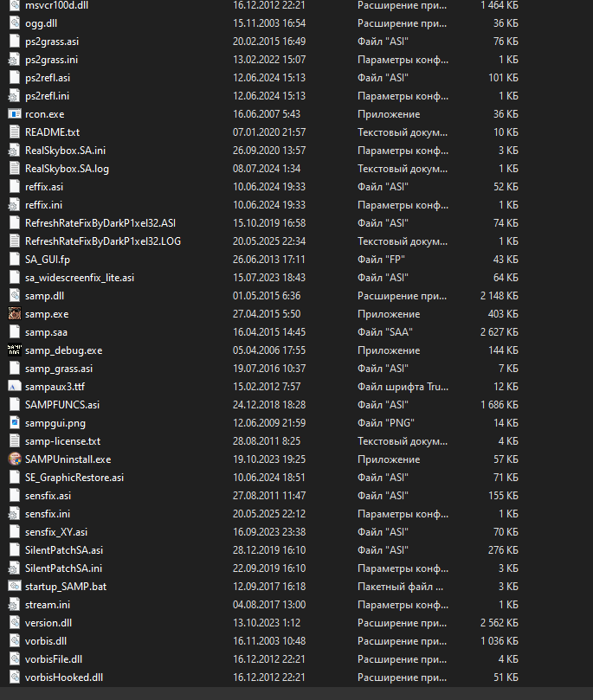The height and width of the screenshot is (700, 593).
Task: Select the sa_widescreenfix_lite.asi file
Action: pos(80,278)
